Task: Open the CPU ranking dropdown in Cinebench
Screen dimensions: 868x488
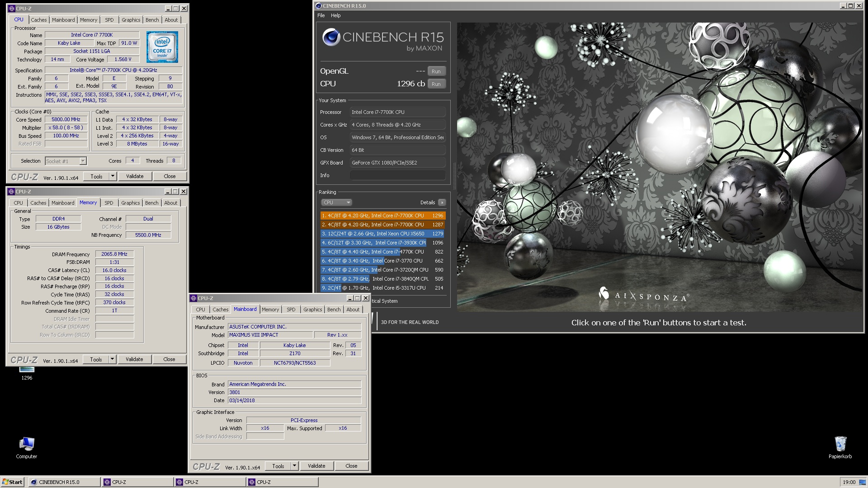Action: 336,202
